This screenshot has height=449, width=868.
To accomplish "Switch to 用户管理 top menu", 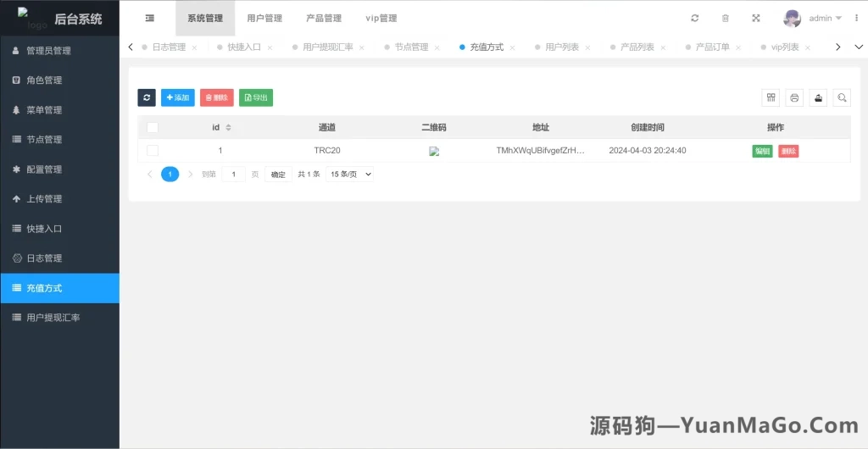I will click(264, 19).
